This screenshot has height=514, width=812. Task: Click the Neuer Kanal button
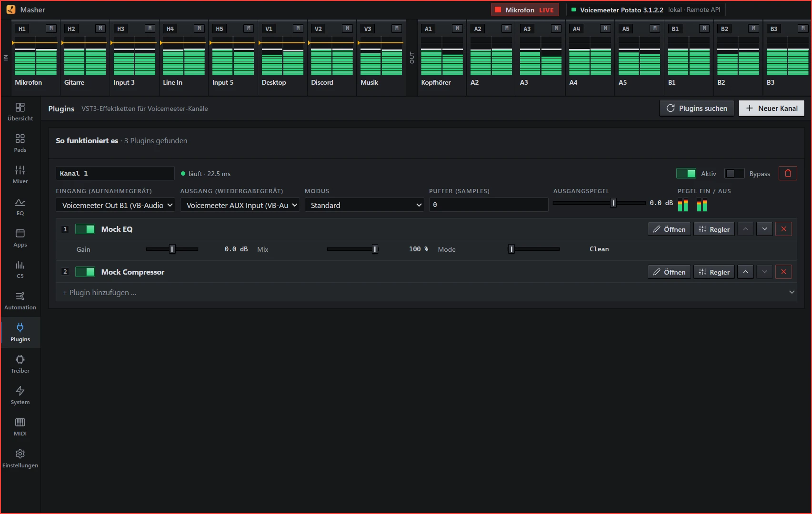coord(771,108)
